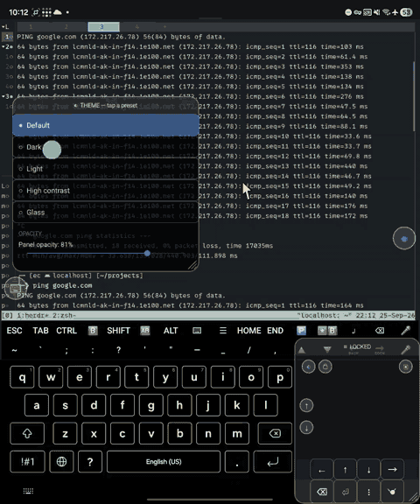Tap the up triangle in touchpad panel header
Image resolution: width=420 pixels, height=504 pixels.
pos(301,350)
